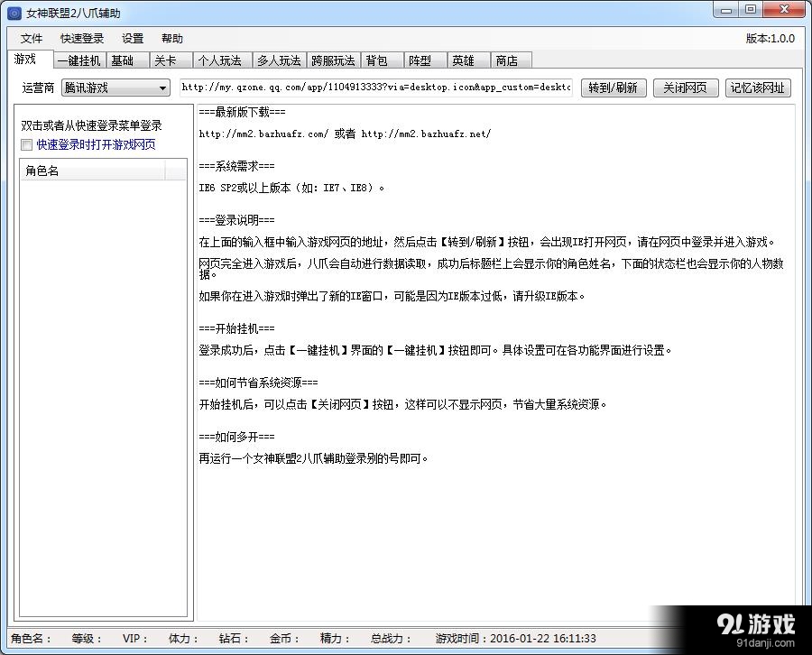Image resolution: width=812 pixels, height=655 pixels.
Task: Switch to the 跨服玩法 tab
Action: 334,60
